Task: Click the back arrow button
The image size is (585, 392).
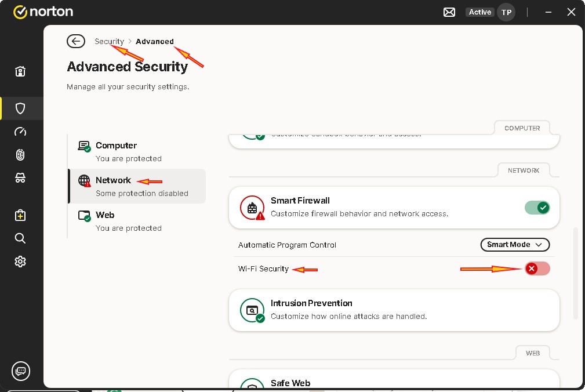Action: pos(76,41)
